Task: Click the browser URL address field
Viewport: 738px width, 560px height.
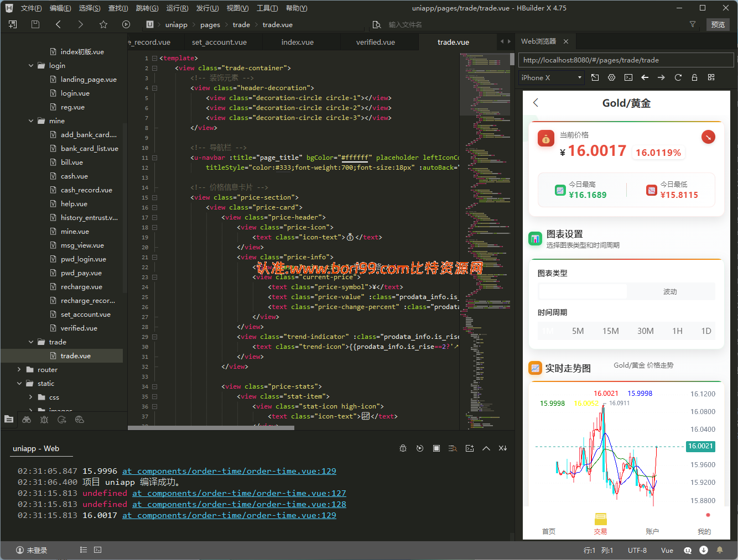Action: click(626, 60)
